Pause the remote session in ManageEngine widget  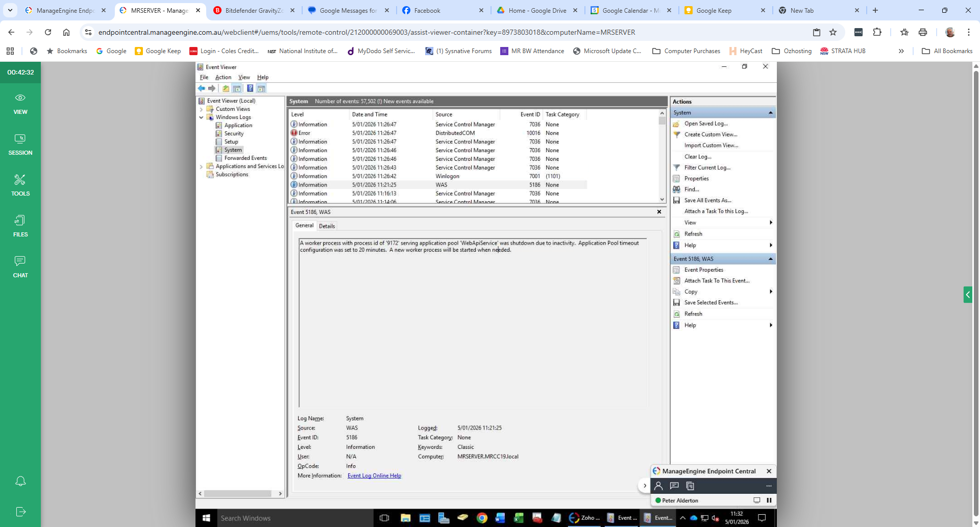[769, 500]
